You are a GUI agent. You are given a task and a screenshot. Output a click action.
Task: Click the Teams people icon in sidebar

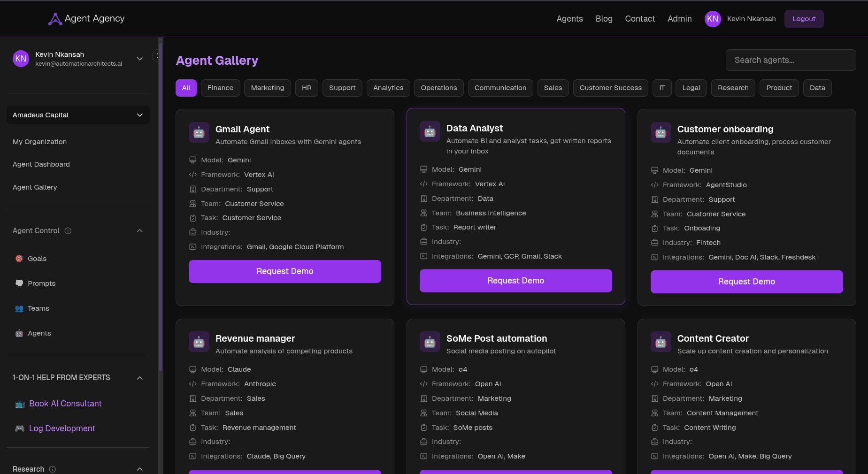[19, 308]
